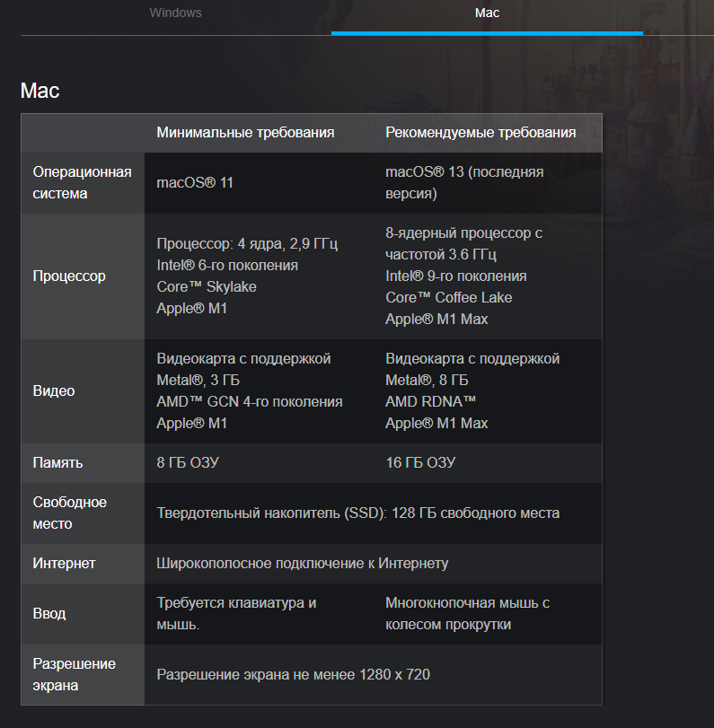Image resolution: width=714 pixels, height=728 pixels.
Task: Click the large 'Mac' section heading
Action: click(x=40, y=91)
